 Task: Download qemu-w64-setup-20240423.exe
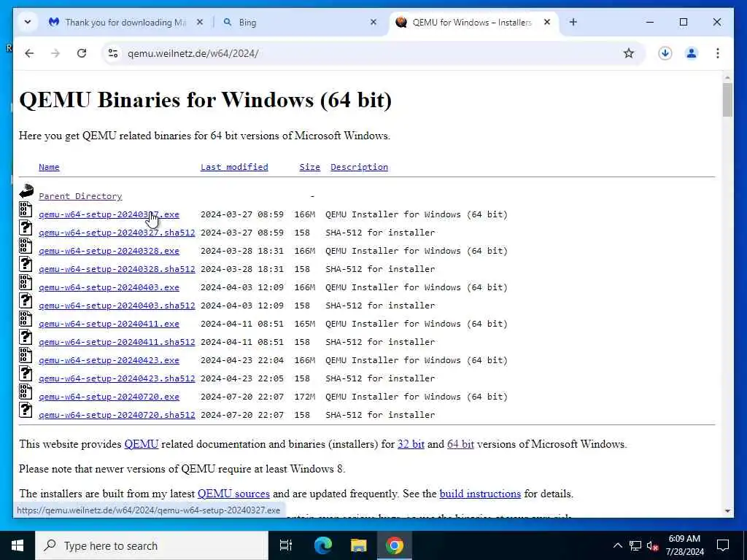point(109,360)
